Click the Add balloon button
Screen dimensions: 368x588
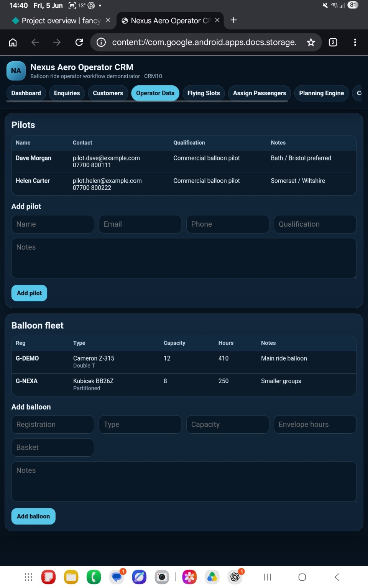click(x=33, y=516)
